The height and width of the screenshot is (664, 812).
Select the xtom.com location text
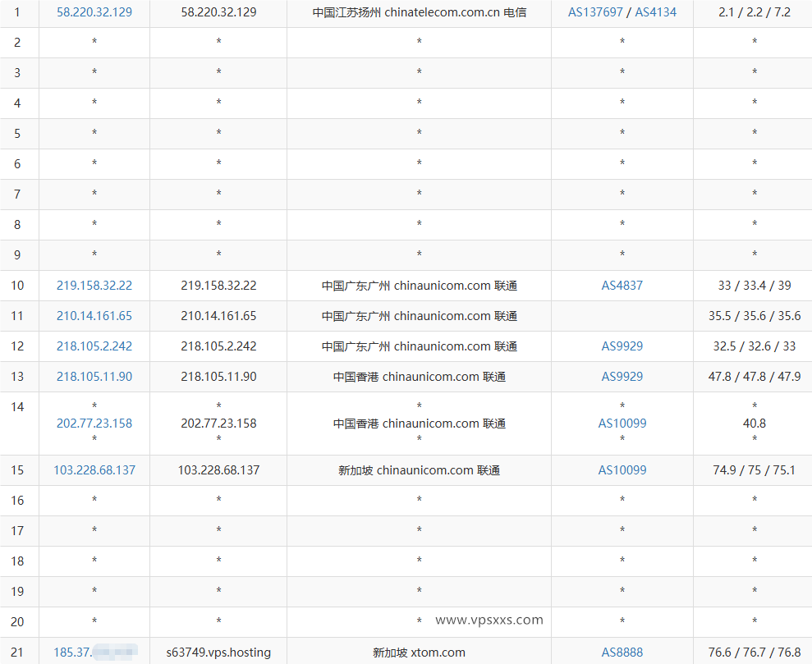419,652
